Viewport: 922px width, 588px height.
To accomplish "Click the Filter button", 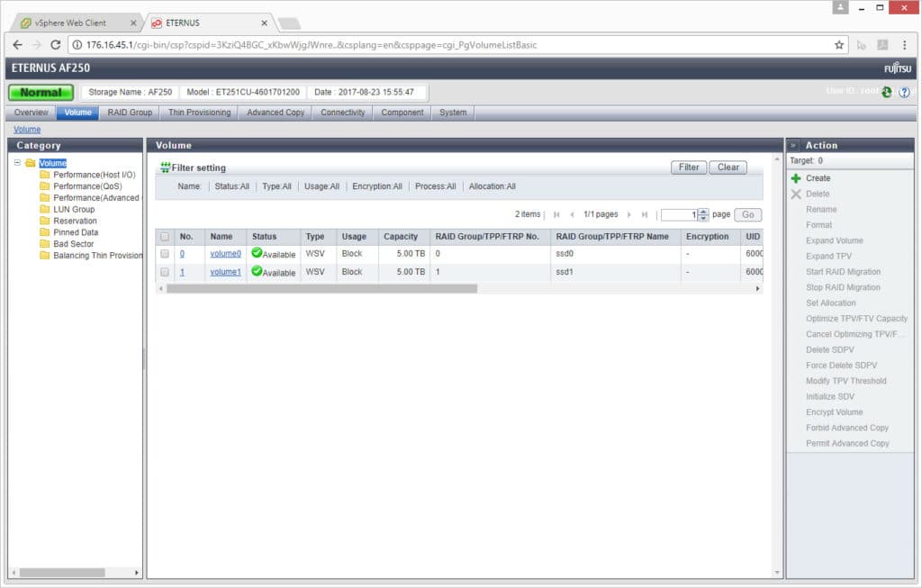I will click(x=689, y=167).
